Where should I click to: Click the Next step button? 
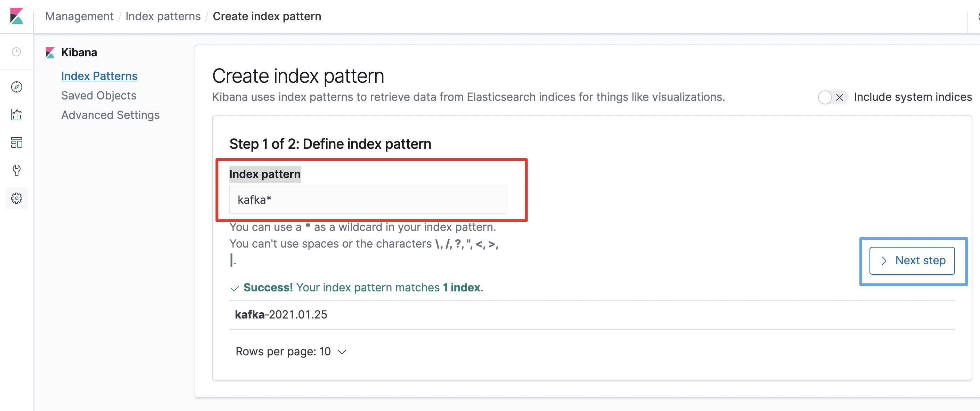(912, 261)
